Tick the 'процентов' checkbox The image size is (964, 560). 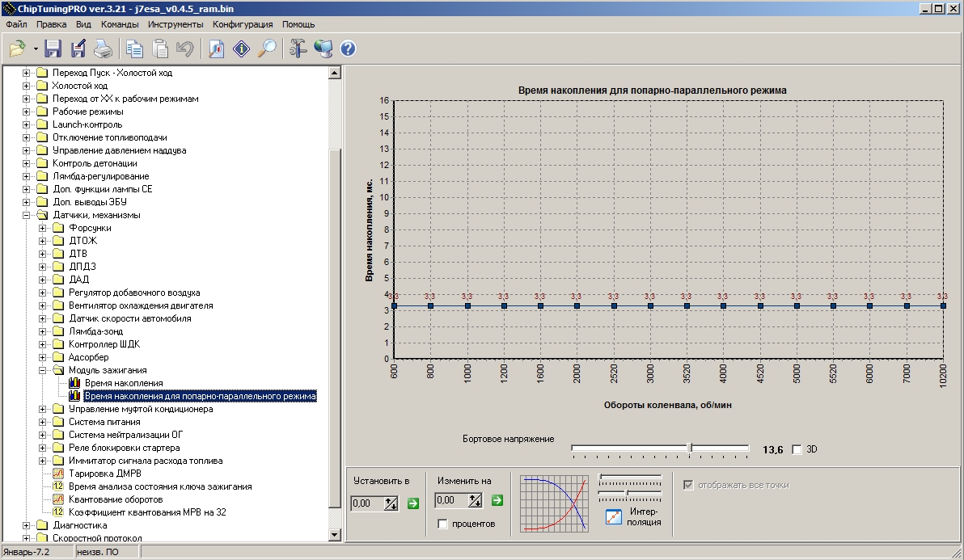point(442,524)
